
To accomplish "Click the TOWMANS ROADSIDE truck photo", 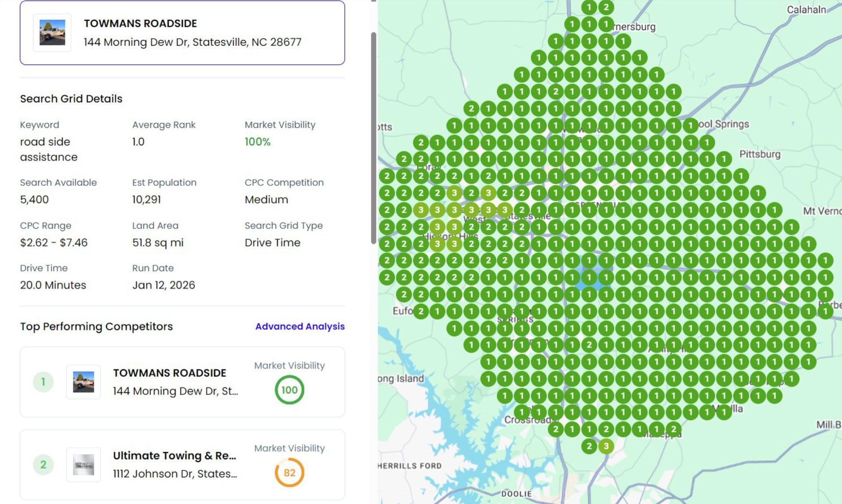I will pos(52,32).
